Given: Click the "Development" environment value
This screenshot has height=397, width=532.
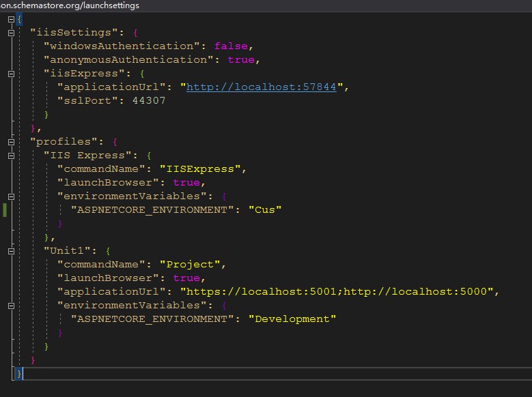Looking at the screenshot, I should 292,319.
